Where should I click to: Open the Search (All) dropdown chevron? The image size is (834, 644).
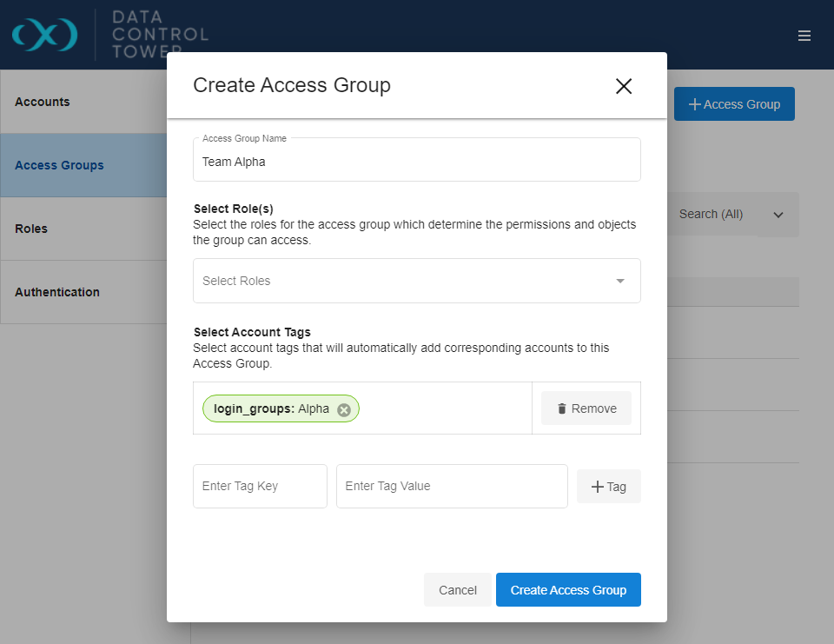click(778, 215)
